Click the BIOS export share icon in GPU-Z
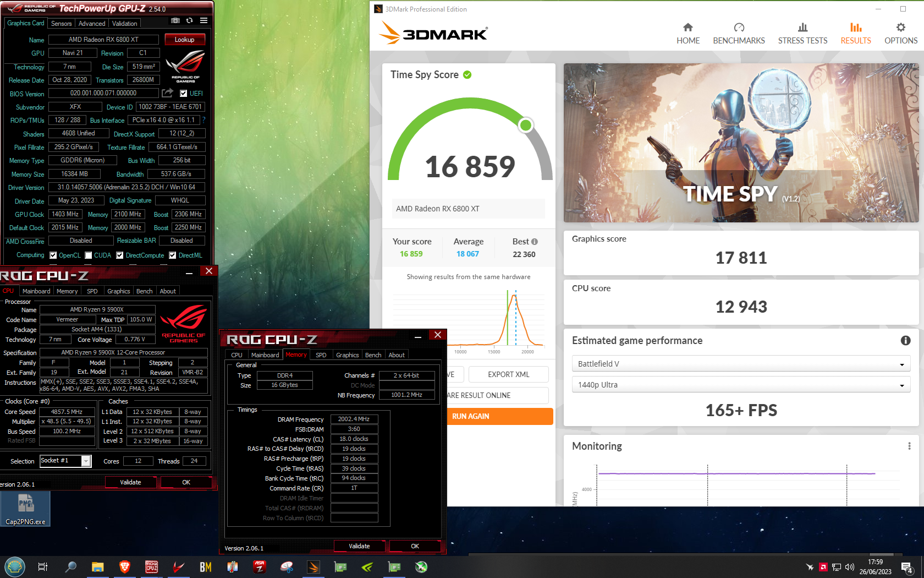Screen dimensions: 924x578 coord(168,93)
